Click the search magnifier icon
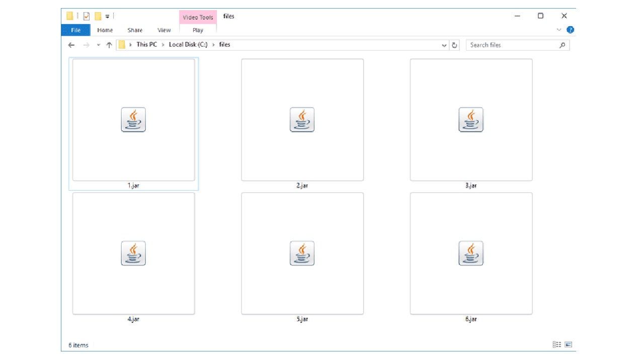Viewport: 644px width, 362px height. (x=562, y=45)
